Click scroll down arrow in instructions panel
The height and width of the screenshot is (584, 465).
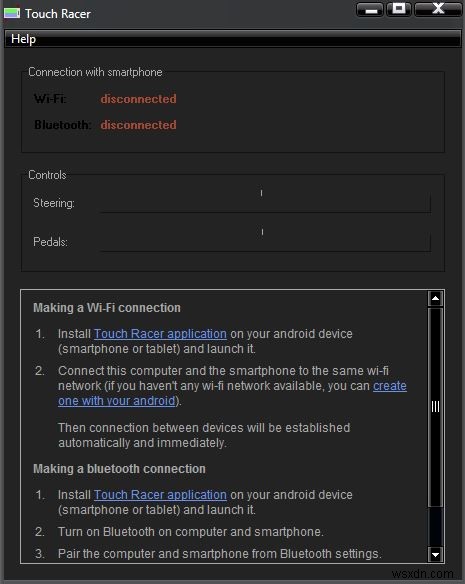tap(435, 555)
